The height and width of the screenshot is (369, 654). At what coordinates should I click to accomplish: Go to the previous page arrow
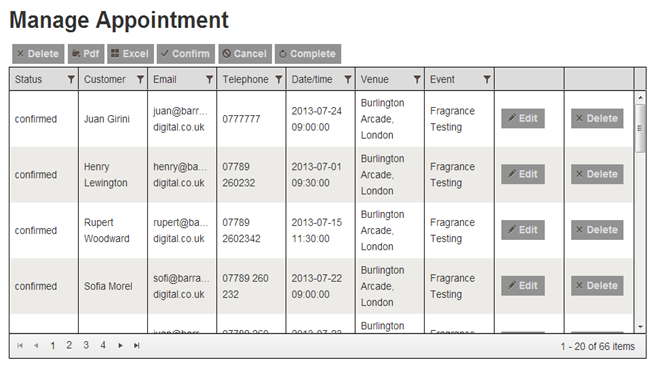36,346
